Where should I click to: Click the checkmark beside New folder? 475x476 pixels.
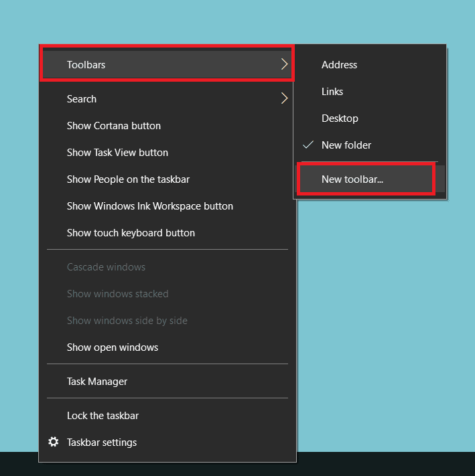pos(308,145)
